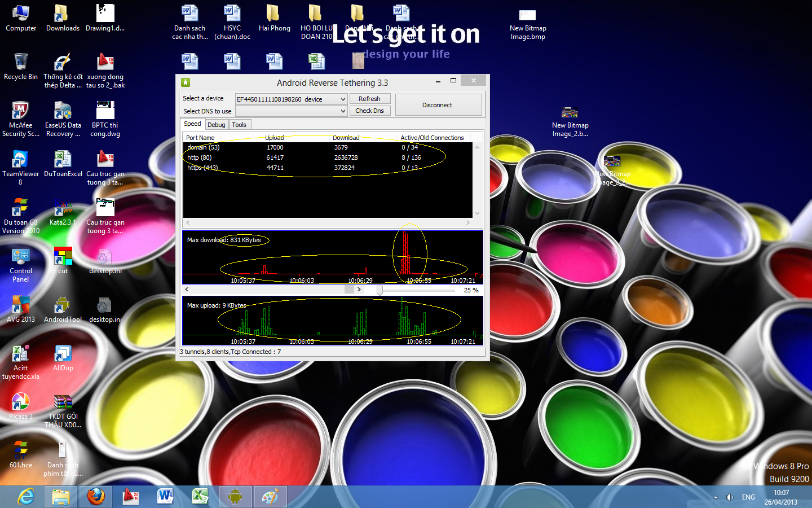This screenshot has width=812, height=508.
Task: Switch to the Debug tab
Action: click(216, 125)
